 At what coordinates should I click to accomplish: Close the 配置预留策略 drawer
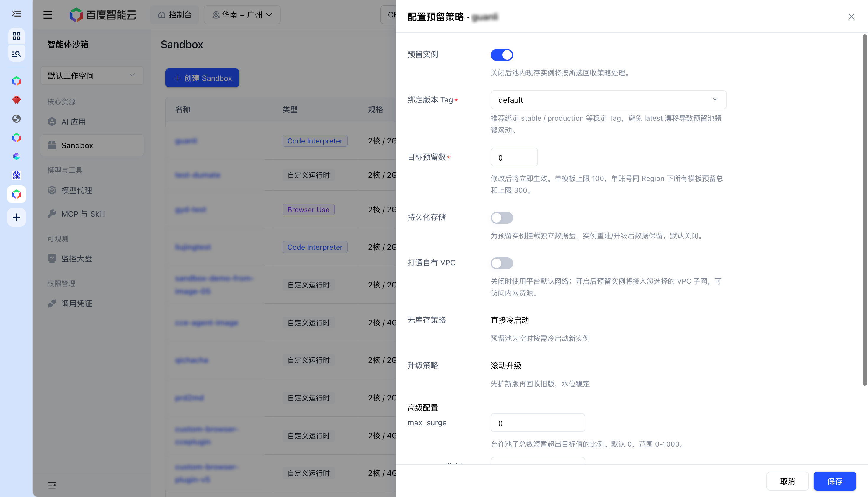[x=851, y=17]
